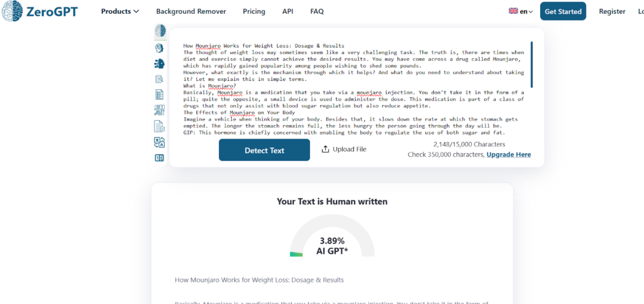Click the upload icon beside Upload File
Screen dimensions: 644x304
click(x=325, y=149)
